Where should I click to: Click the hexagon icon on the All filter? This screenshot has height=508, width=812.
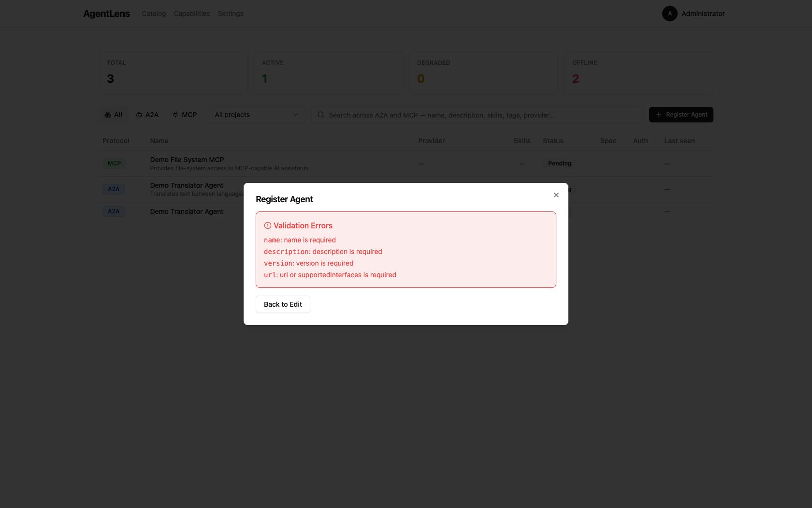(107, 115)
